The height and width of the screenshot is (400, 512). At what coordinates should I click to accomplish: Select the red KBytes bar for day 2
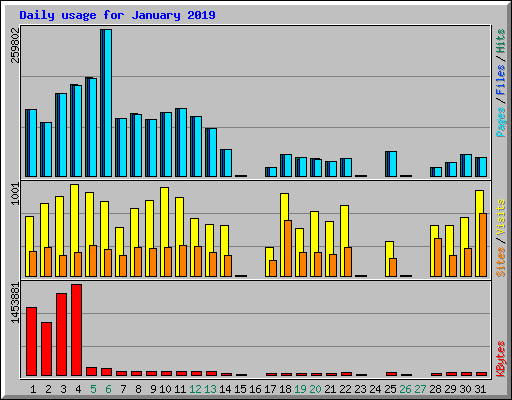point(46,349)
